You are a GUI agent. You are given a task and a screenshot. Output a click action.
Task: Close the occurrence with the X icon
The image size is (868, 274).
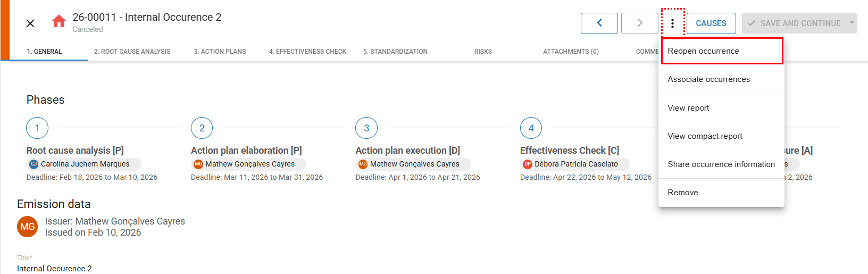[30, 23]
